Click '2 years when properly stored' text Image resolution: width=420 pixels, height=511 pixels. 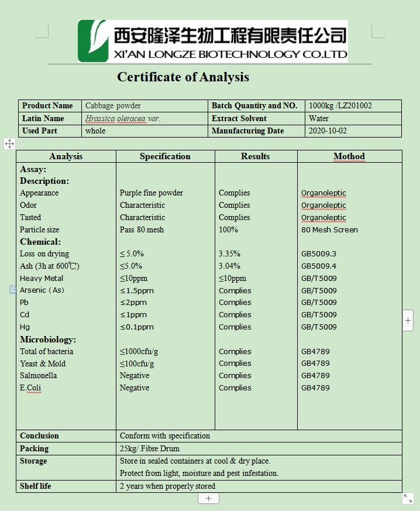click(x=168, y=486)
